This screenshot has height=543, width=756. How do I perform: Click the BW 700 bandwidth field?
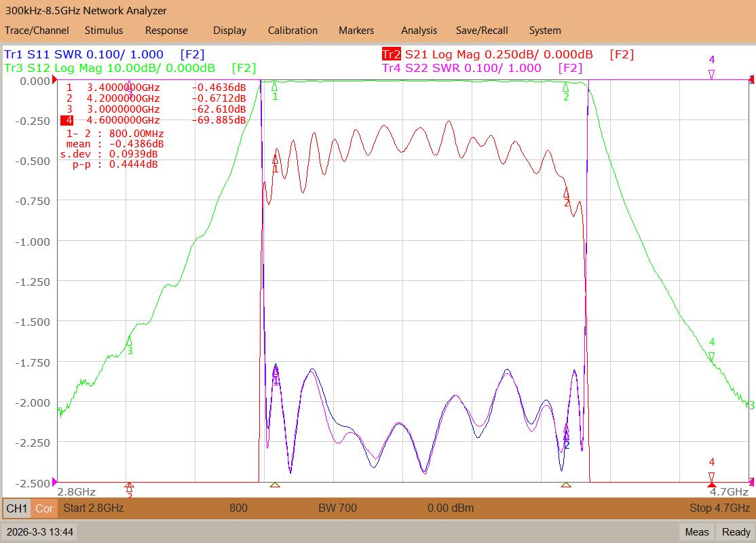tap(337, 508)
